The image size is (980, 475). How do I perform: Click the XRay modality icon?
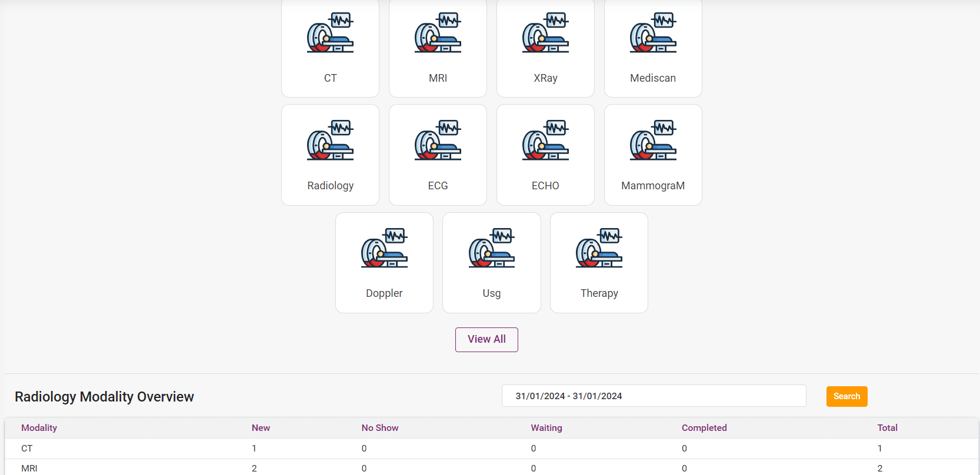[545, 34]
